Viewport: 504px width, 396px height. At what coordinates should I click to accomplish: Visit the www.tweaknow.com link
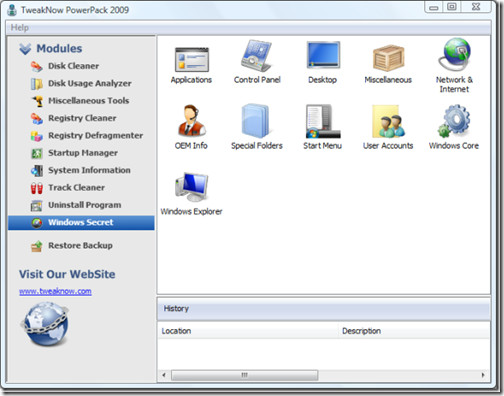(55, 291)
